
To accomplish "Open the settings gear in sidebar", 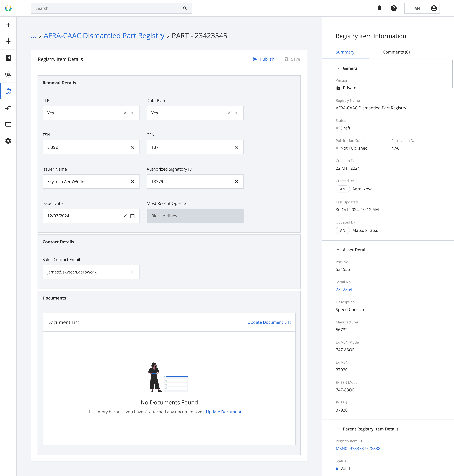I will (8, 141).
